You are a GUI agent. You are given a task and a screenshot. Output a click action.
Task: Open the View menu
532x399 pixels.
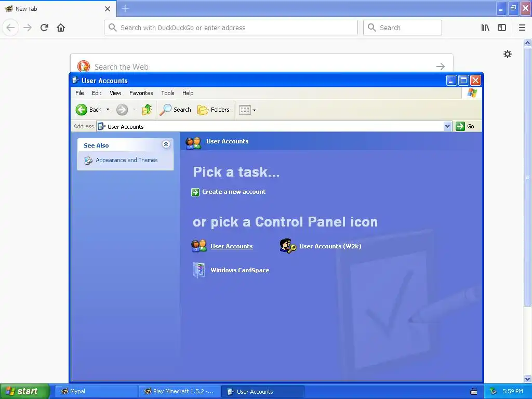click(115, 93)
